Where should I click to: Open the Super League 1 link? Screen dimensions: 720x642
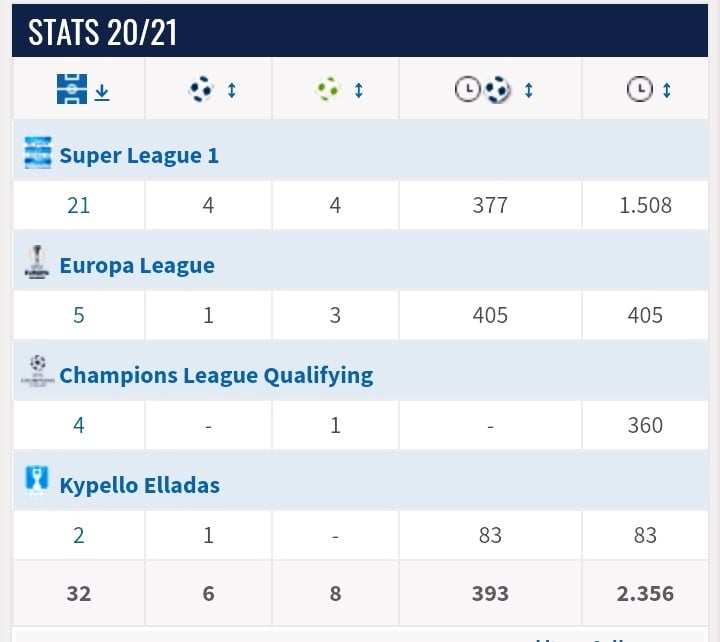pos(139,155)
